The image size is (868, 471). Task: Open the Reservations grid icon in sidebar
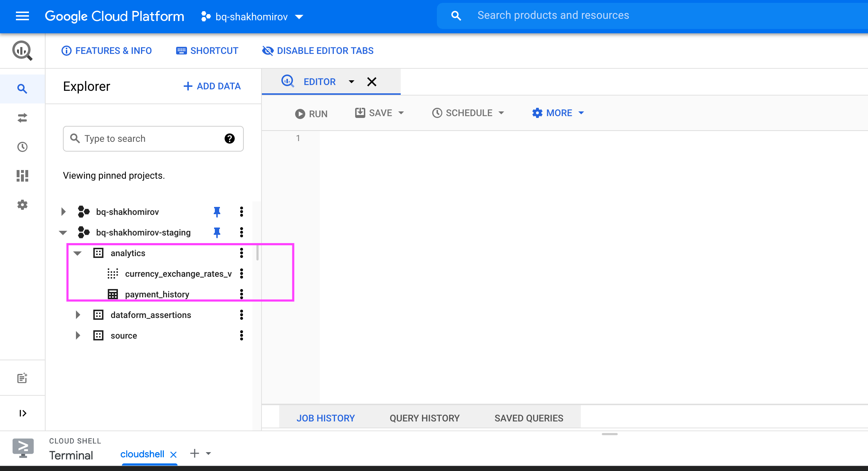click(x=22, y=176)
